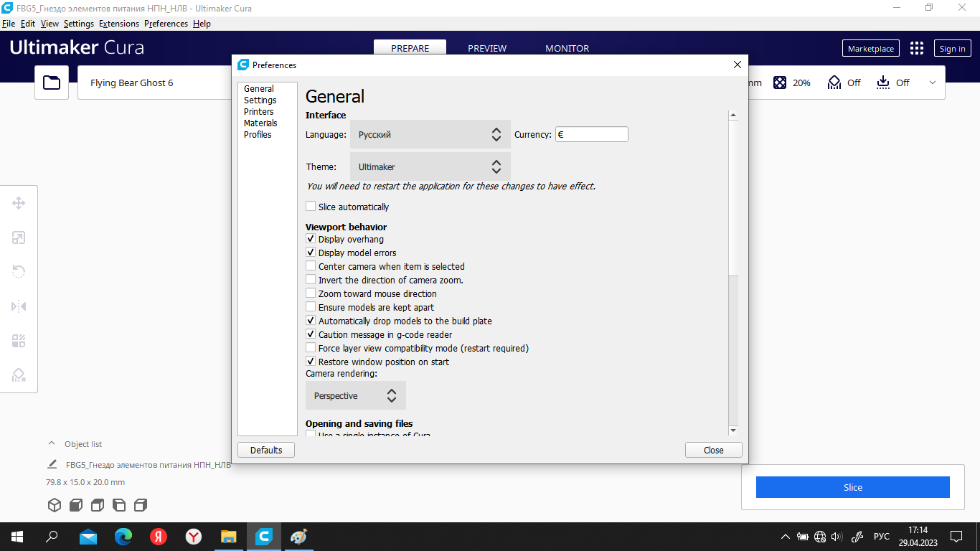Open Flying Bear Ghost 6 printer selector

click(154, 83)
